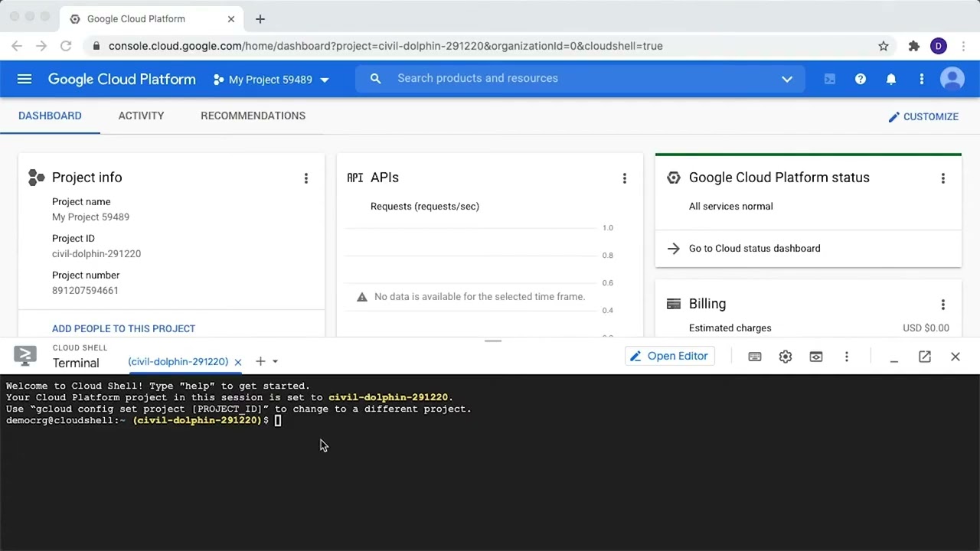Expand the new session dropdown arrow
This screenshot has height=551, width=980.
pos(275,362)
